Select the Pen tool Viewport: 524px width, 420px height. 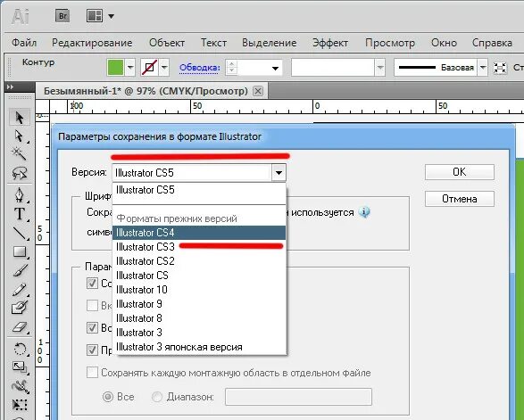[19, 195]
